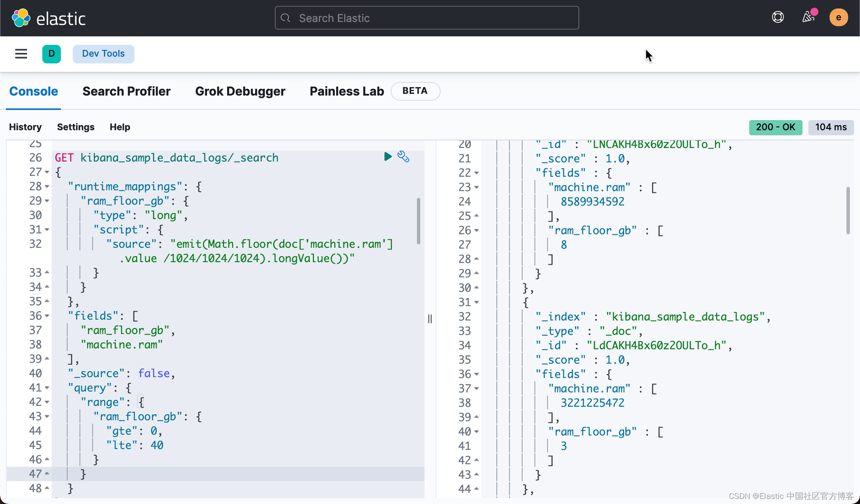
Task: Collapse the runtime_mappings block on line 28
Action: pyautogui.click(x=46, y=186)
